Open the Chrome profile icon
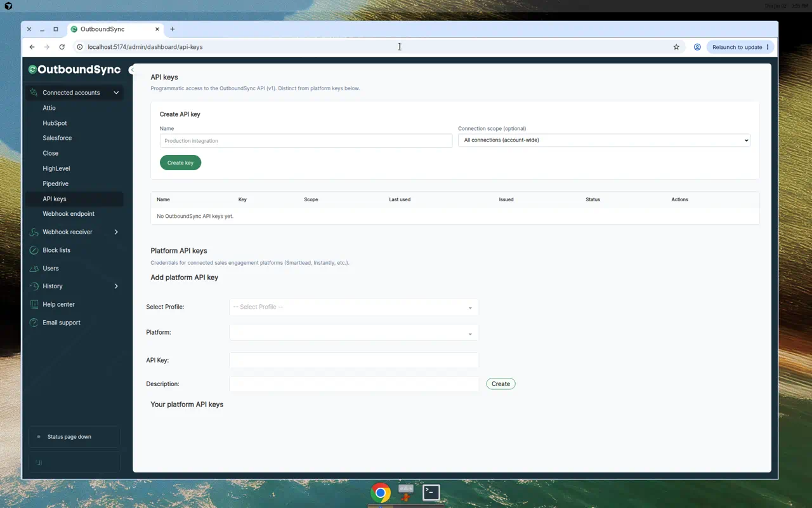 (697, 47)
